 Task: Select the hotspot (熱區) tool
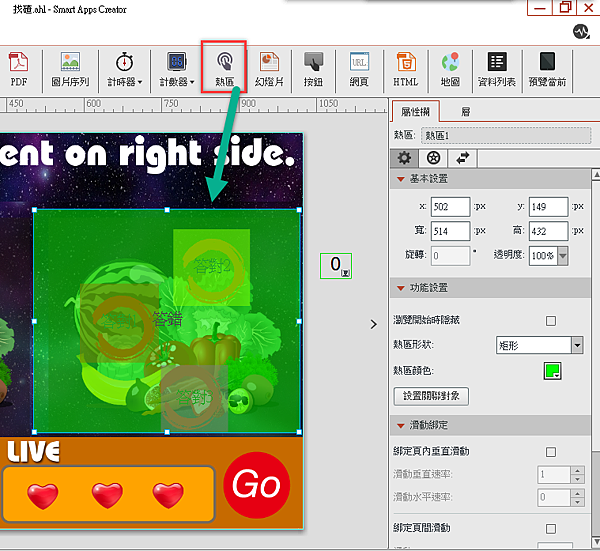(x=224, y=69)
